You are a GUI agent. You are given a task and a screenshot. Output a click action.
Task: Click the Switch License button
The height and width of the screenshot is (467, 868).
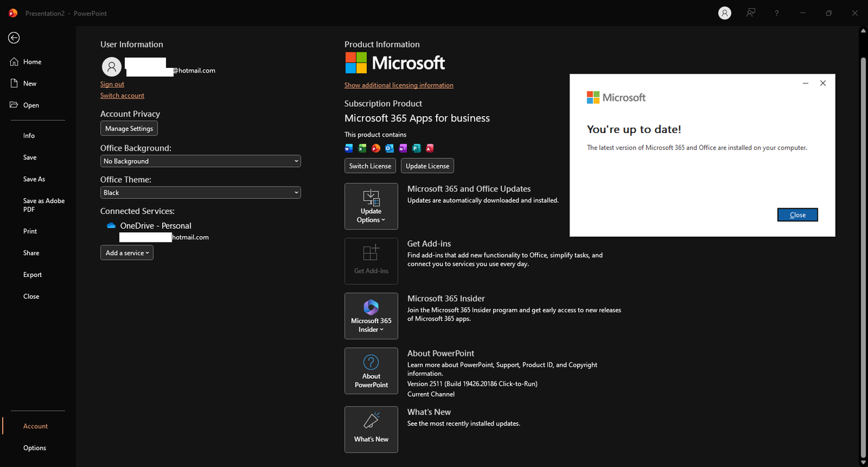(370, 166)
